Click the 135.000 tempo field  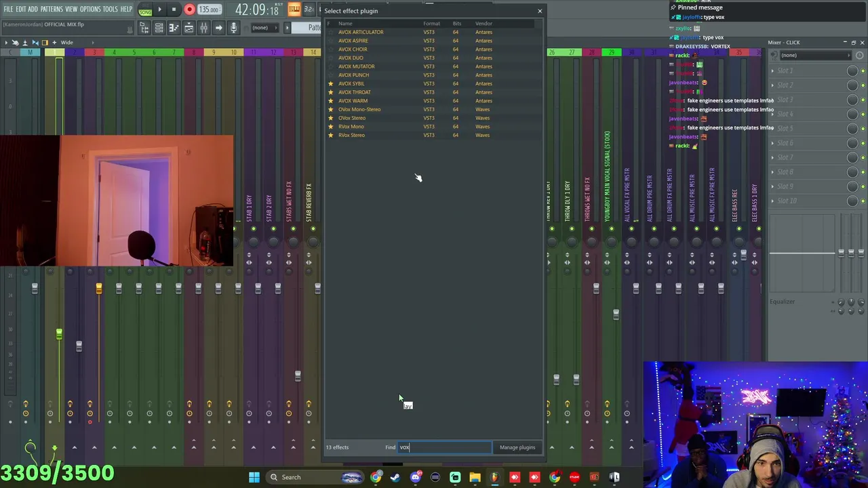[x=210, y=9]
